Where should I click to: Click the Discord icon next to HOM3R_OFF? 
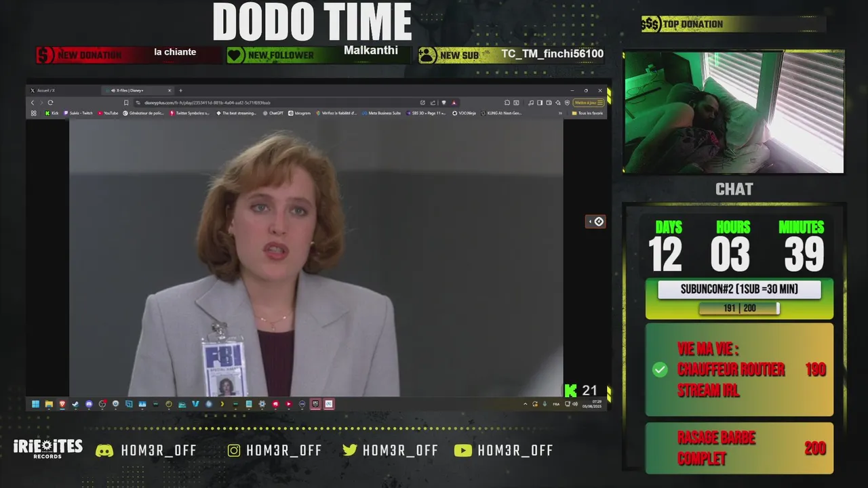pos(104,451)
